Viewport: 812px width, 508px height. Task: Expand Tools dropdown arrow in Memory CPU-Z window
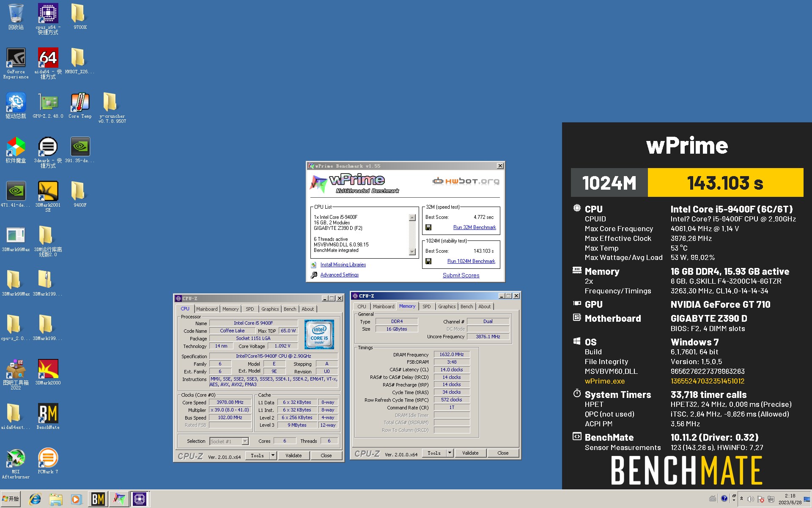[x=450, y=453]
